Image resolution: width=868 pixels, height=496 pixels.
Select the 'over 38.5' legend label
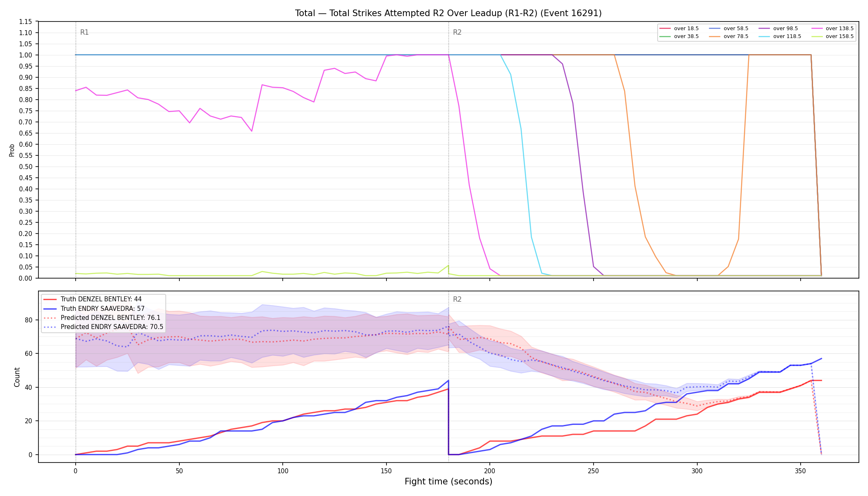click(686, 36)
